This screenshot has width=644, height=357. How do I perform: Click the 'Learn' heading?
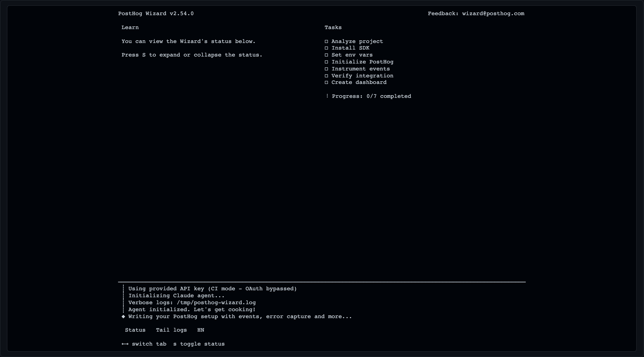130,27
